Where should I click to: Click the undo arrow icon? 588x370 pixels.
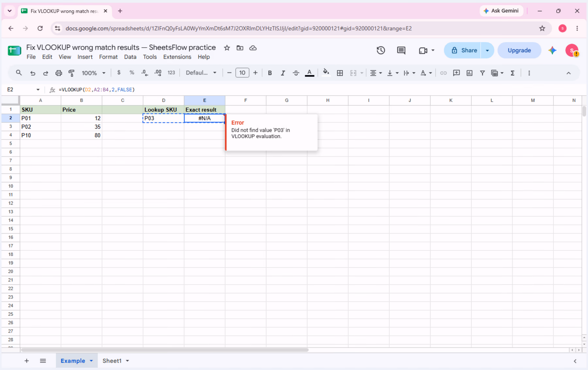[x=33, y=73]
